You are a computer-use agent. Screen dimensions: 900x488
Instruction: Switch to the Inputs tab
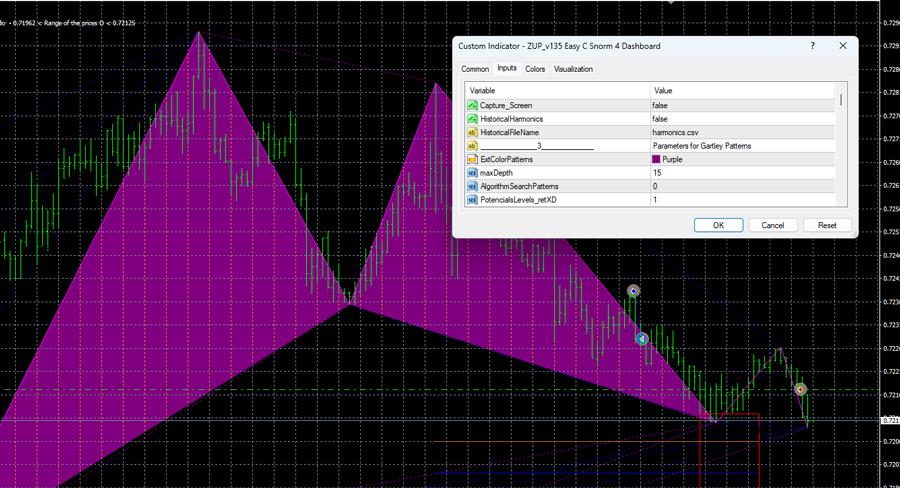pos(507,68)
